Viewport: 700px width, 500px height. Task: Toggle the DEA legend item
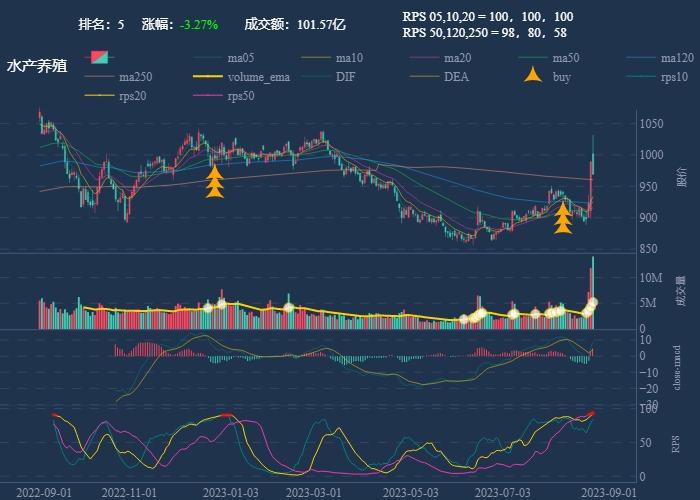439,77
